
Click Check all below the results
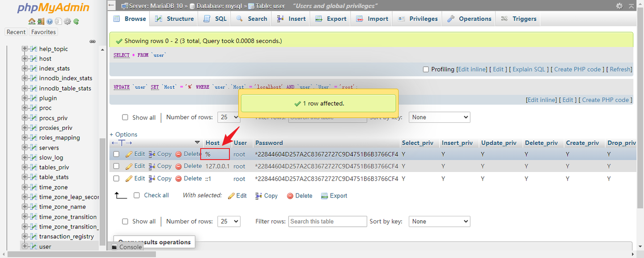click(x=152, y=195)
